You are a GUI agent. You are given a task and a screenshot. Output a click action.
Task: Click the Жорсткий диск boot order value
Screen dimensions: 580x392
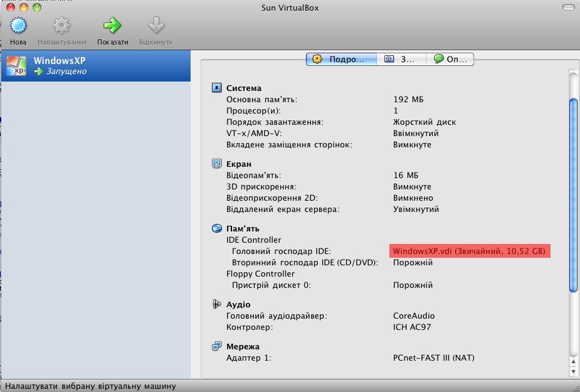(424, 122)
